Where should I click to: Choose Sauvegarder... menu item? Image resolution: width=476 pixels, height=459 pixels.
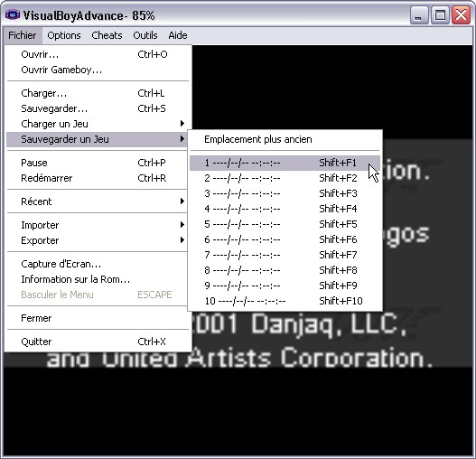click(98, 108)
